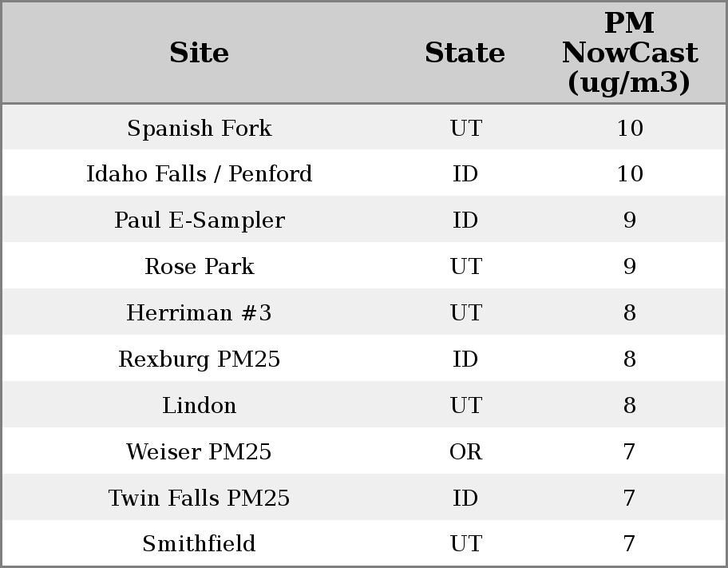728x568 pixels.
Task: Select the Smithfield site cell
Action: tap(200, 544)
